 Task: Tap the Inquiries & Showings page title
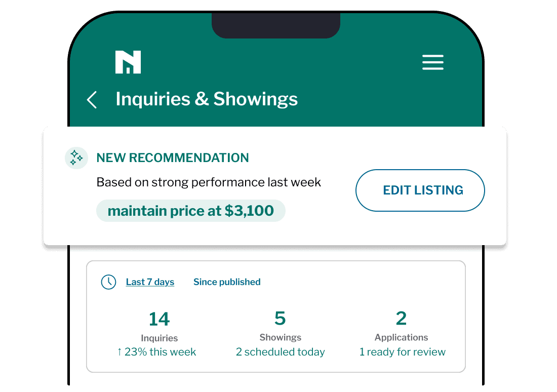coord(207,99)
